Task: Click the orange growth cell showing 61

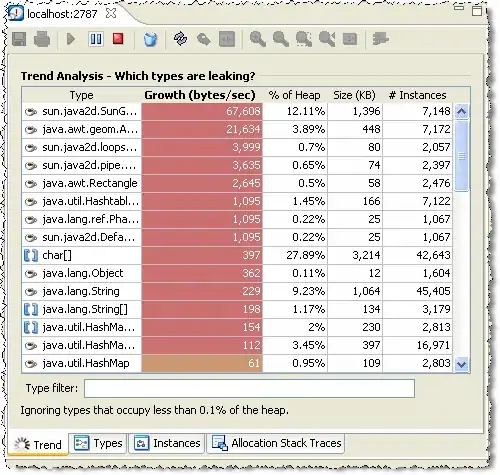Action: (202, 363)
